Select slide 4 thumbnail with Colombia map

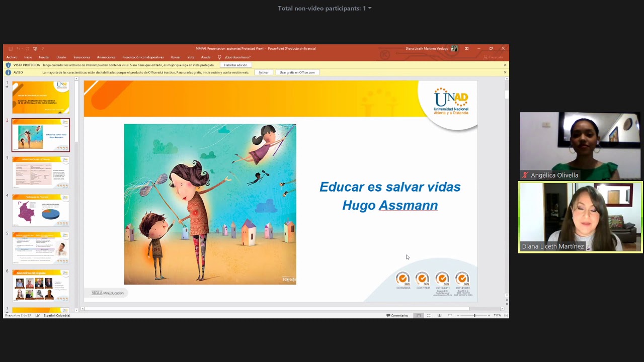click(41, 210)
